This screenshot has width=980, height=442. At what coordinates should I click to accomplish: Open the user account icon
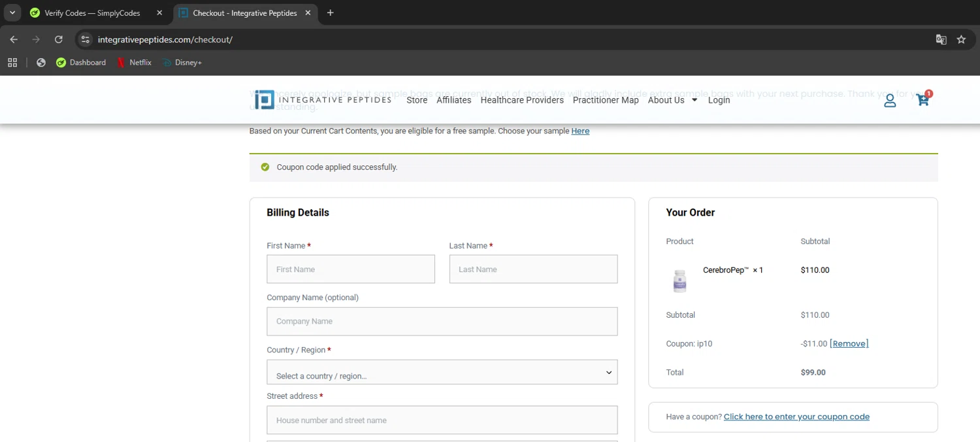tap(890, 101)
